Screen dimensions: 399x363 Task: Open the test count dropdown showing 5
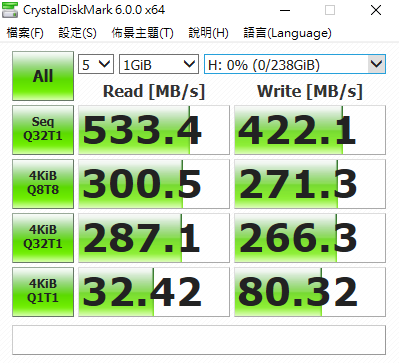coord(96,64)
